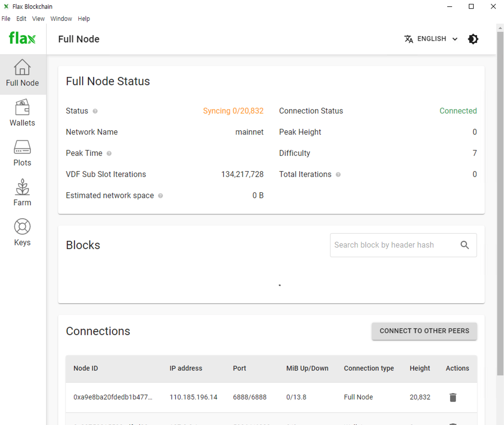
Task: Open the File menu
Action: click(6, 19)
